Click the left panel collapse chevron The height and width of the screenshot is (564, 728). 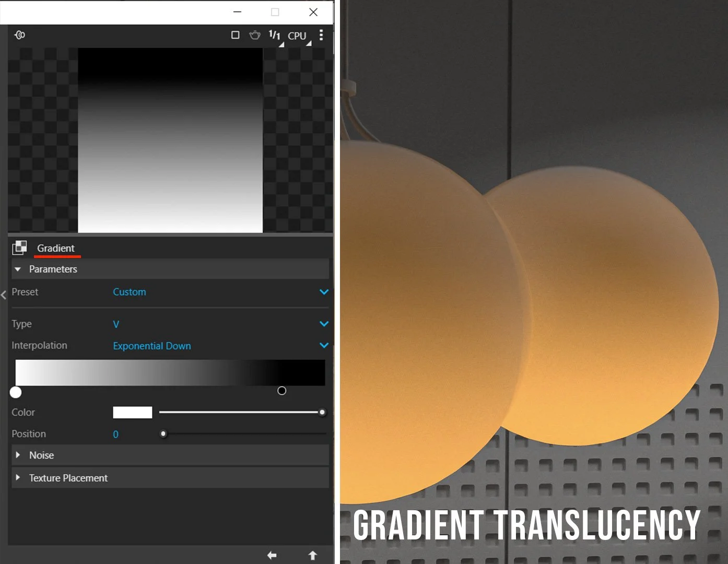point(4,295)
